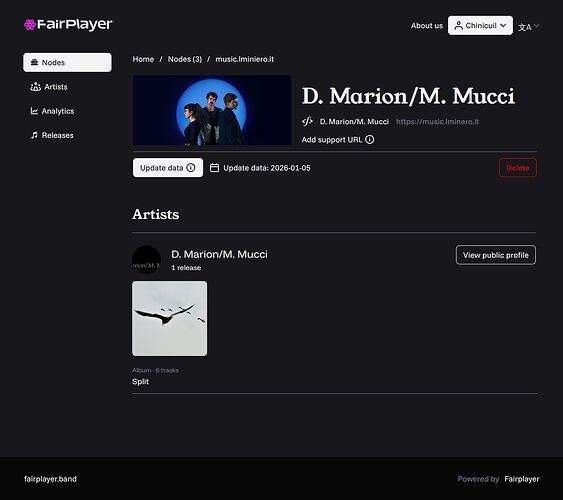The height and width of the screenshot is (500, 563).
Task: Open the language selector dropdown
Action: coord(529,27)
